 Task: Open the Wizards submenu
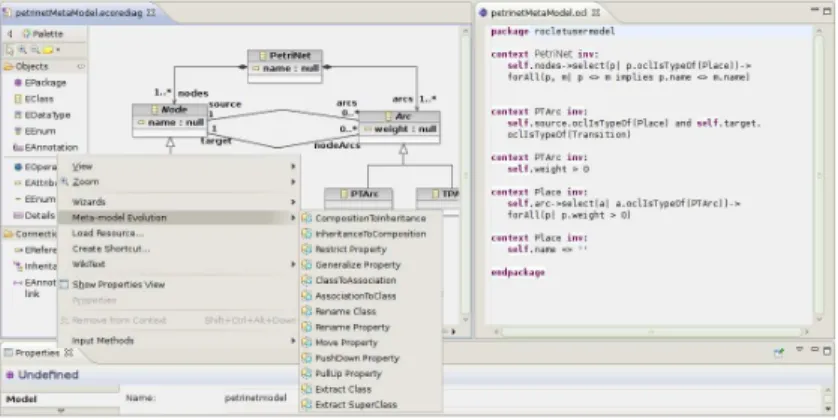click(x=179, y=202)
